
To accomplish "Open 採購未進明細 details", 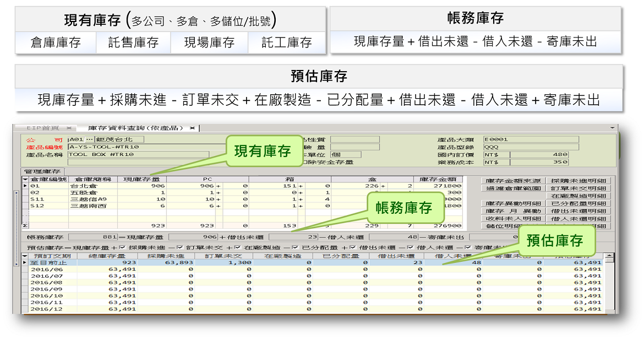I will (578, 181).
